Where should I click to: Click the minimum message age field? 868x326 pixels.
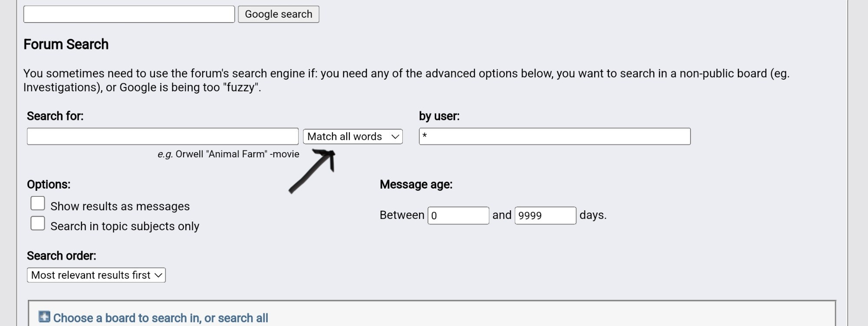click(x=458, y=215)
